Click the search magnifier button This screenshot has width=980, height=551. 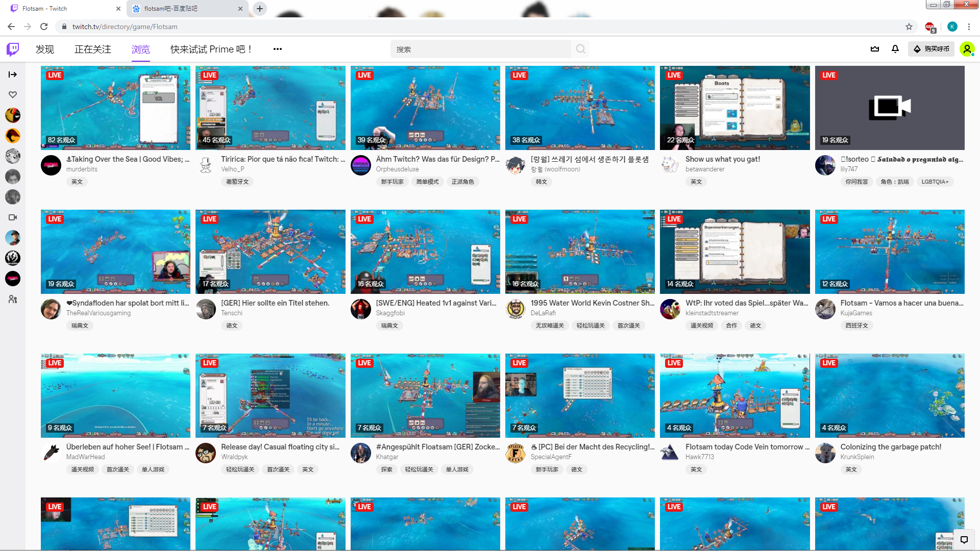(x=580, y=49)
